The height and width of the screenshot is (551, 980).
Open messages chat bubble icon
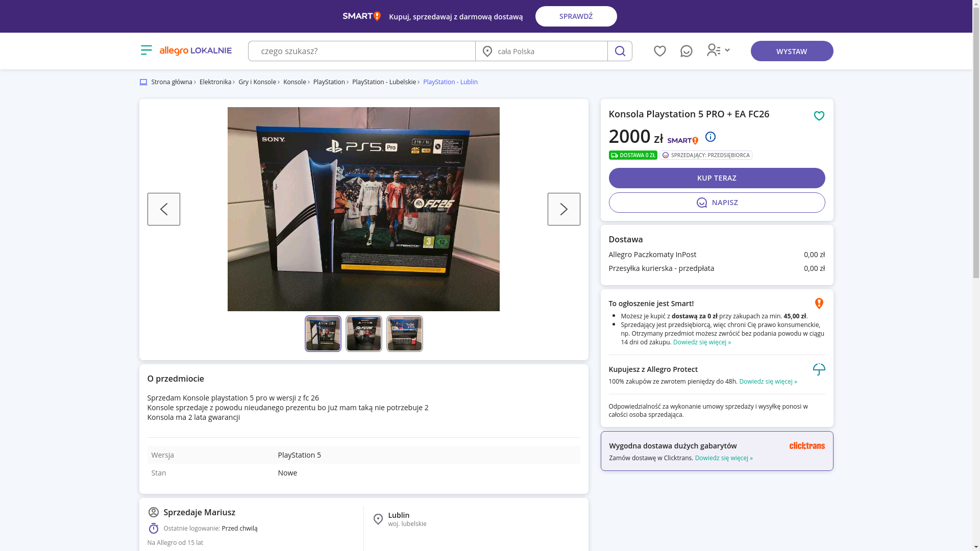(686, 51)
